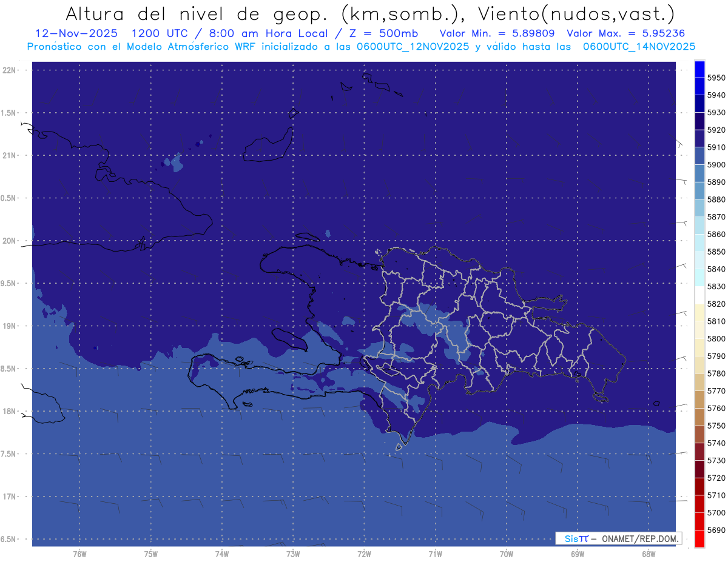
Task: Click the "22N" latitude label
Action: click(10, 70)
